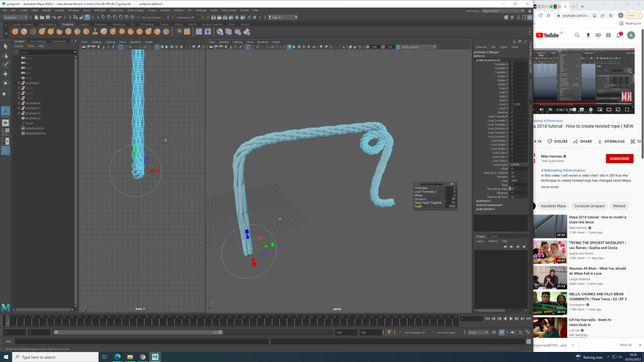Screen dimensions: 644x362
Task: Open the sRGB gamma view transform dropdown
Action: click(x=415, y=47)
